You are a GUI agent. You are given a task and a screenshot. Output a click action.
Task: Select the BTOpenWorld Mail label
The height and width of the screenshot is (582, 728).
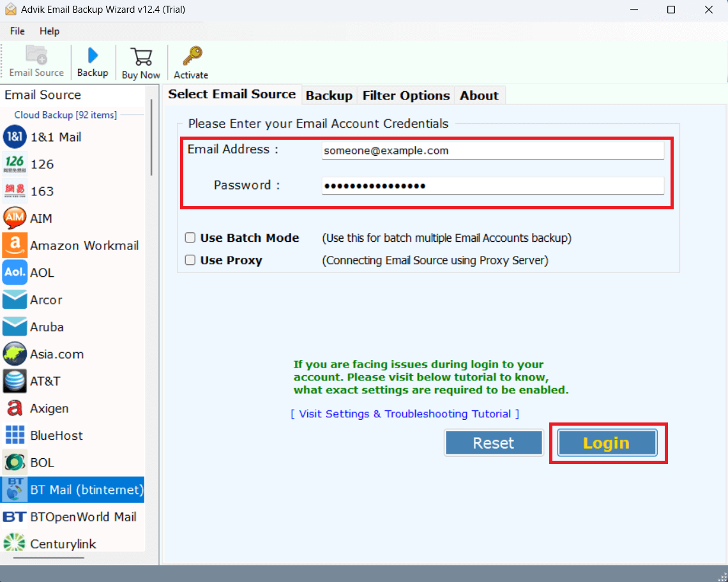[83, 517]
